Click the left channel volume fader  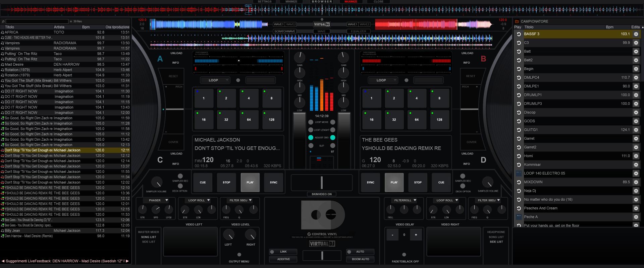300,140
